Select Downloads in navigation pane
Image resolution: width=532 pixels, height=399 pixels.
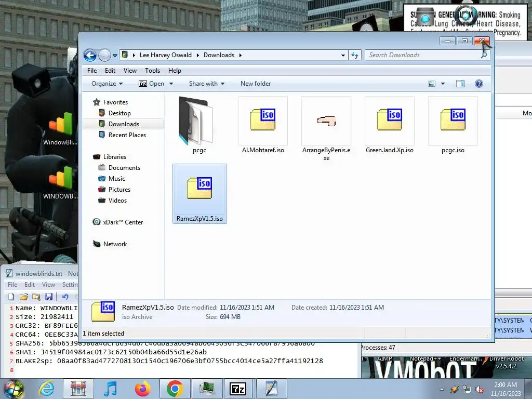click(x=124, y=124)
